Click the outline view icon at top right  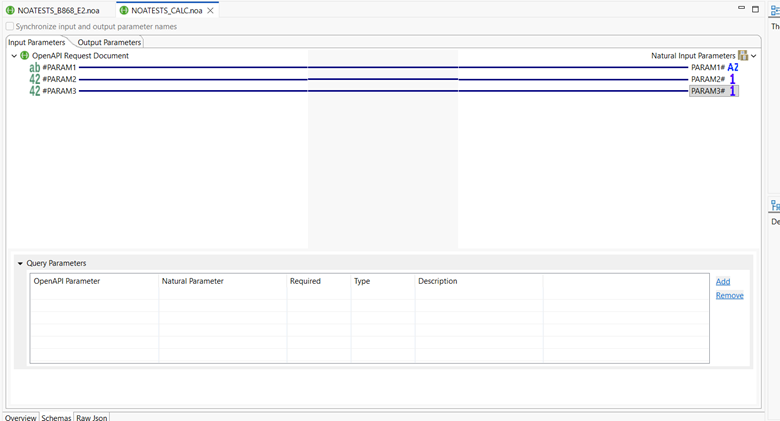[x=775, y=10]
